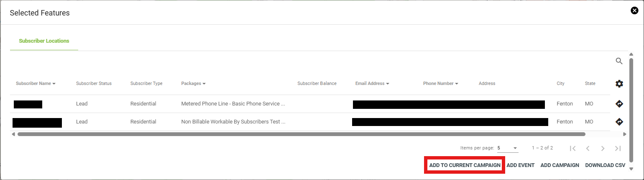This screenshot has width=644, height=180.
Task: Open column settings gear icon
Action: point(619,84)
